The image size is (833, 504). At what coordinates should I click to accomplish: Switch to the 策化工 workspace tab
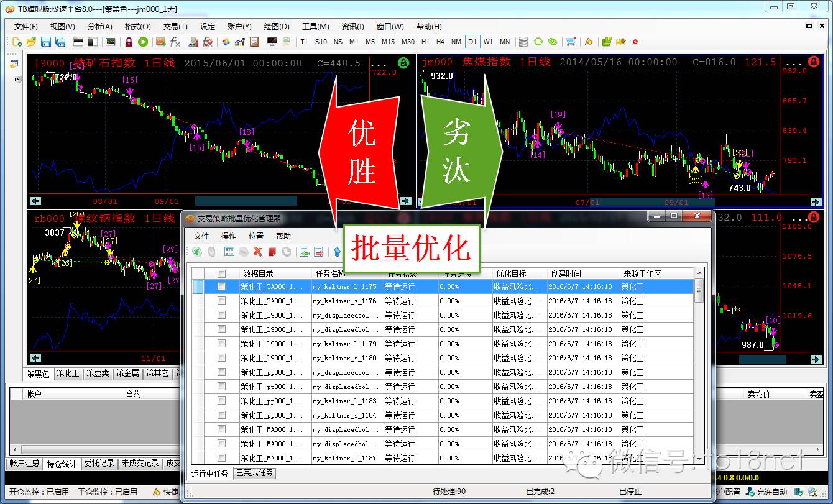tap(68, 373)
